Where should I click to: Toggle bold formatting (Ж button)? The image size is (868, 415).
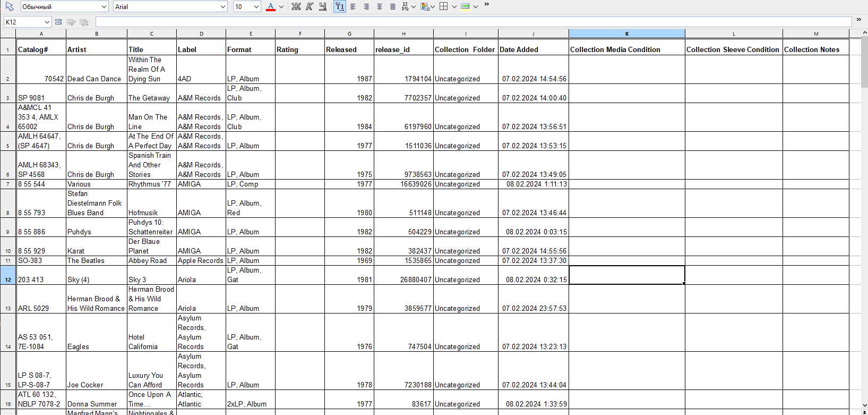click(296, 6)
